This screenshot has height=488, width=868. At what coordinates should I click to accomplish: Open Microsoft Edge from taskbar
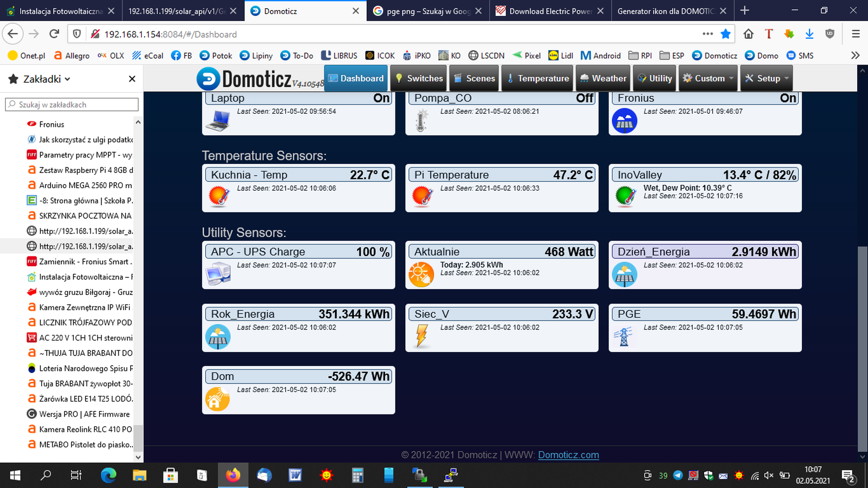click(x=108, y=475)
